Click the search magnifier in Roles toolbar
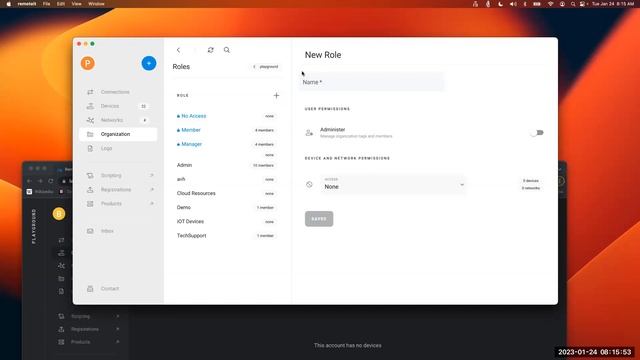 point(227,50)
